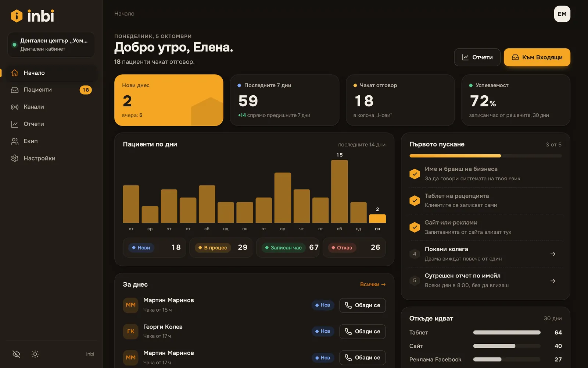Click the Екип people icon
The height and width of the screenshot is (368, 588).
tap(15, 141)
